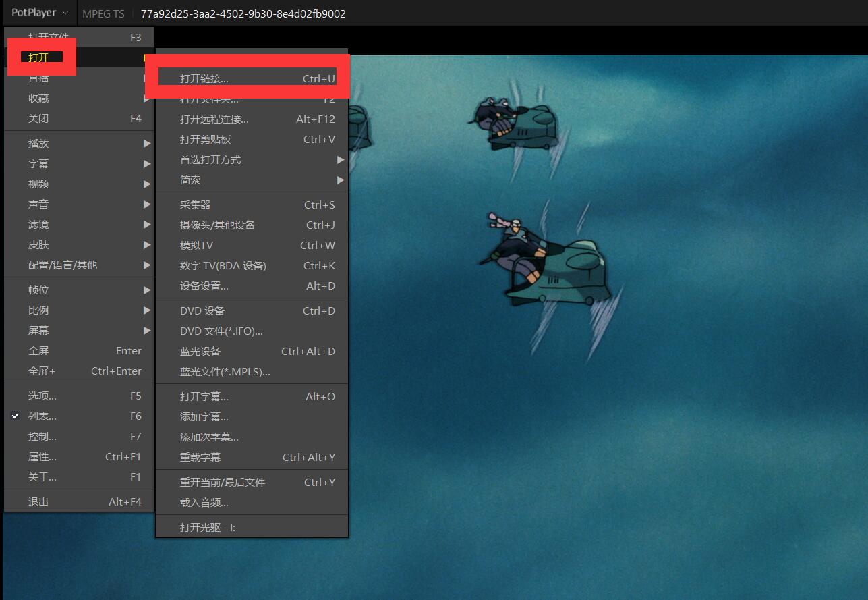868x600 pixels.
Task: Toggle the checked 列表... playlist item
Action: point(80,416)
